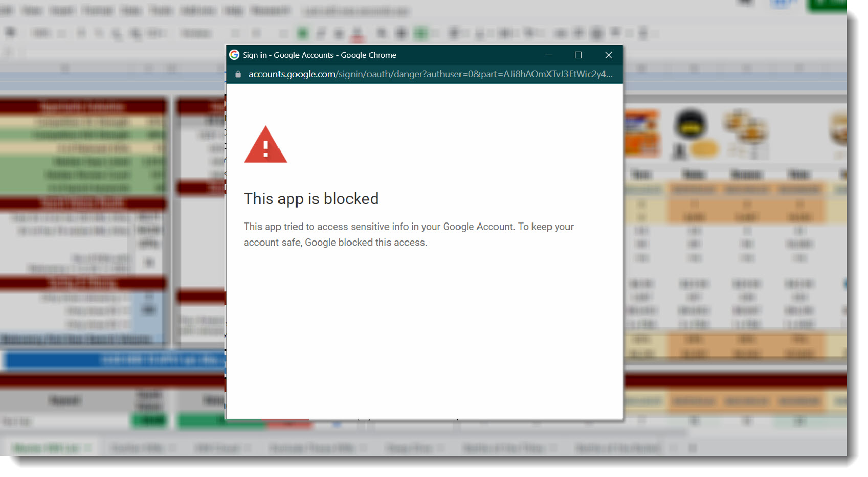Maximize the Google sign-in popup window

pos(578,55)
